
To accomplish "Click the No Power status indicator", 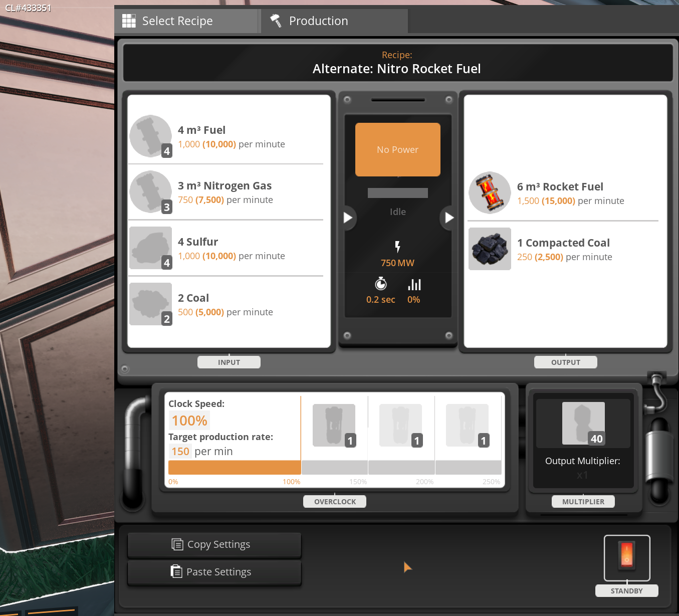I will point(398,149).
